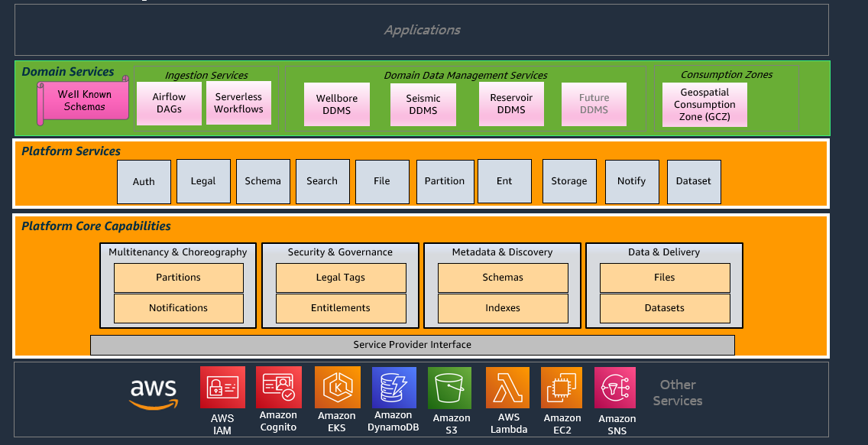Click the Entitlements capability box
This screenshot has height=445, width=868.
tap(341, 308)
